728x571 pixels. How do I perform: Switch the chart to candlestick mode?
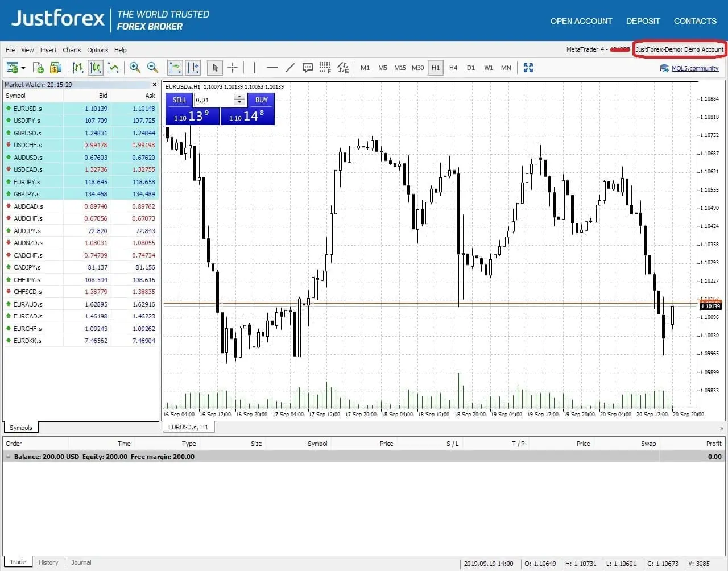coord(96,68)
